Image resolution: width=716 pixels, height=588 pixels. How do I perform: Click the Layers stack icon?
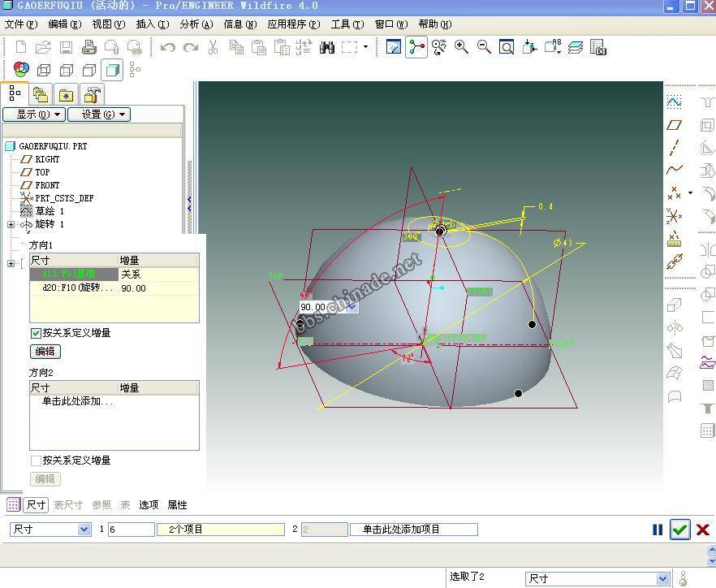pos(576,47)
